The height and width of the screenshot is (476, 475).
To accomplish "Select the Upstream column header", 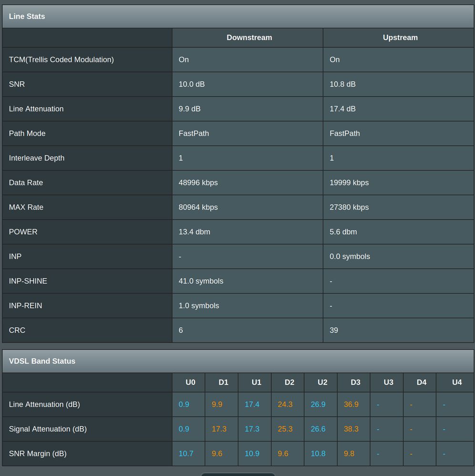I will click(x=400, y=38).
